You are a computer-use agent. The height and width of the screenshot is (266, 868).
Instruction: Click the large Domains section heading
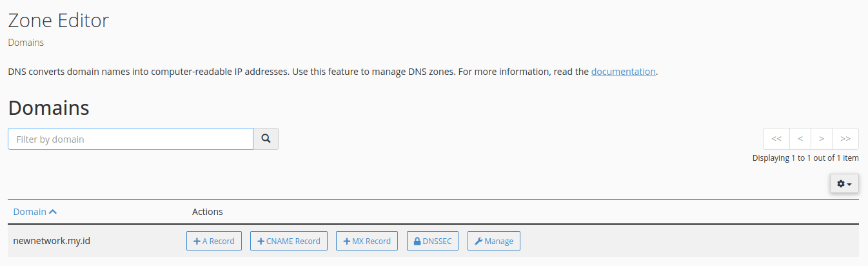tap(48, 108)
